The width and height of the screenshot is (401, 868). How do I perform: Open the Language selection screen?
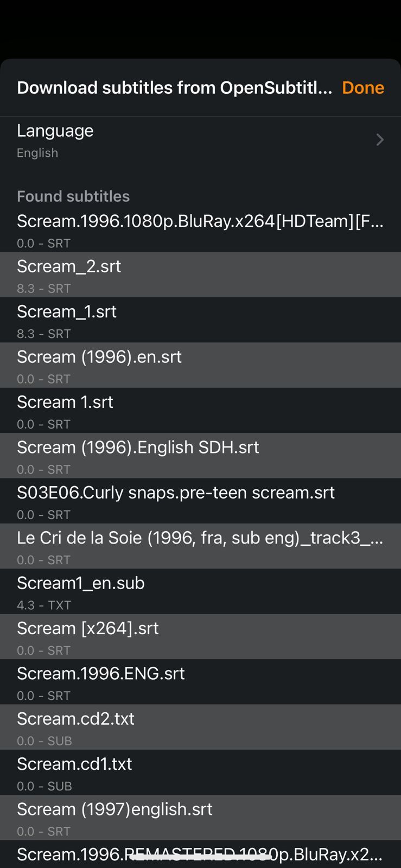click(x=201, y=139)
